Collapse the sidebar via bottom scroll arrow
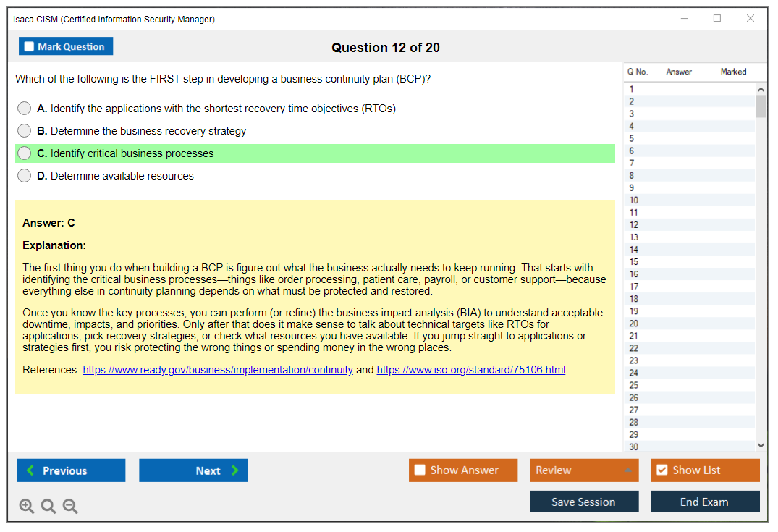This screenshot has width=778, height=532. coord(761,444)
